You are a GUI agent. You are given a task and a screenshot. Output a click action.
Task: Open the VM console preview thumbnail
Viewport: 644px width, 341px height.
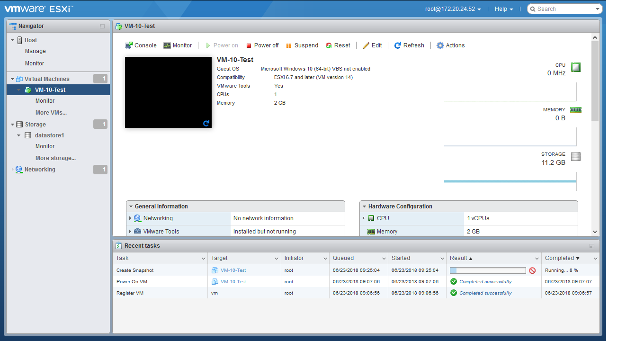(x=168, y=92)
